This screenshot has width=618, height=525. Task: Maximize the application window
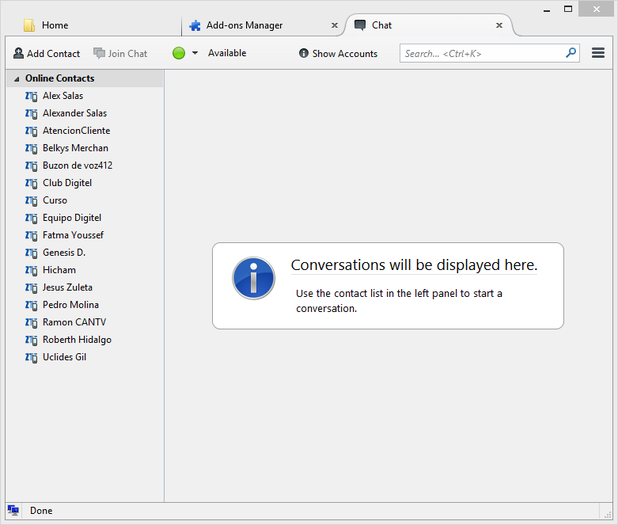(568, 9)
